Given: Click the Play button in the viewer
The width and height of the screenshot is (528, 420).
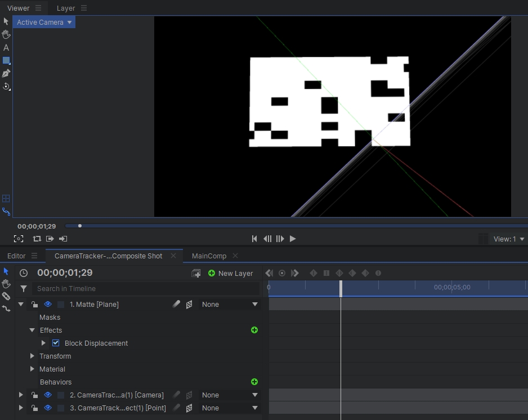Looking at the screenshot, I should coord(293,239).
